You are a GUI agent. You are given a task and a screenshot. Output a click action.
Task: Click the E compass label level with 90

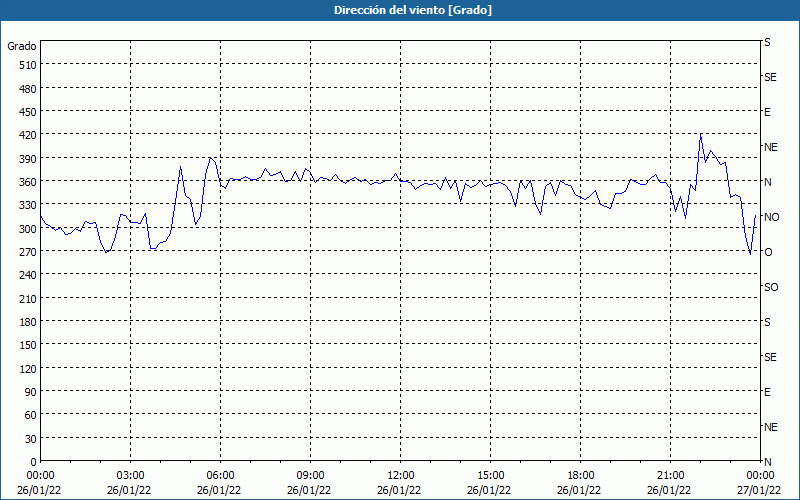(x=767, y=392)
